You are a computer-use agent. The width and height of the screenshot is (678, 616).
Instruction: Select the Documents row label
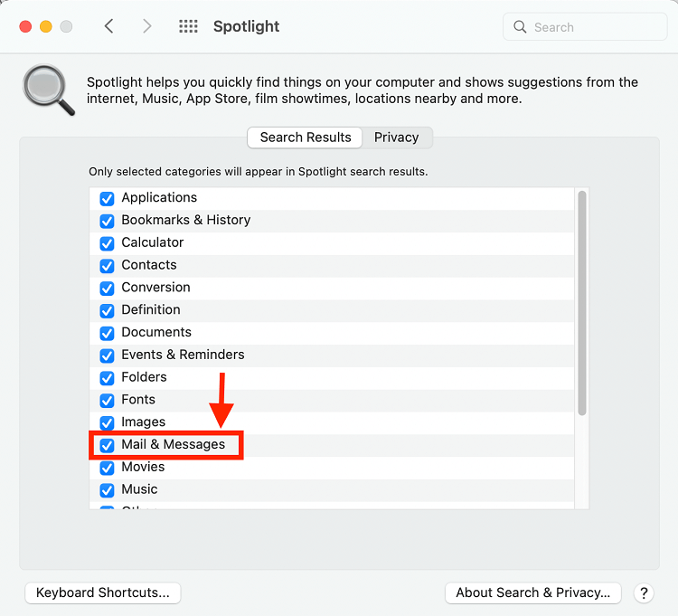(x=156, y=332)
